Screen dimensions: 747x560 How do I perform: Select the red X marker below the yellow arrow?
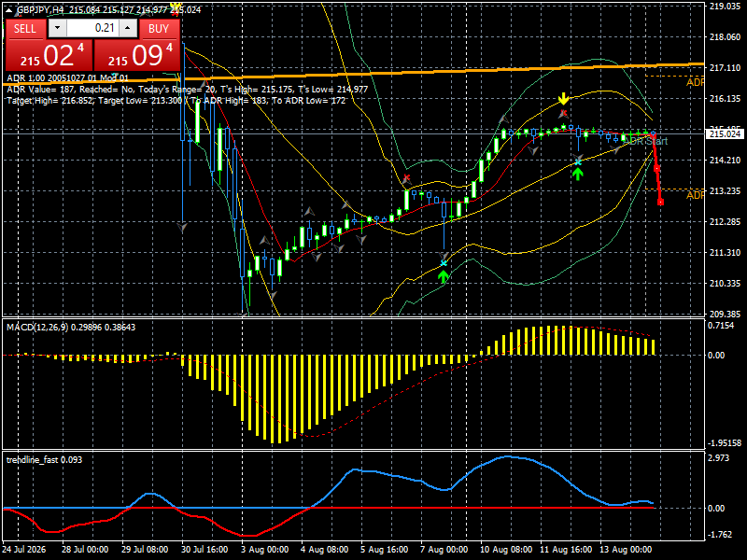click(x=564, y=113)
